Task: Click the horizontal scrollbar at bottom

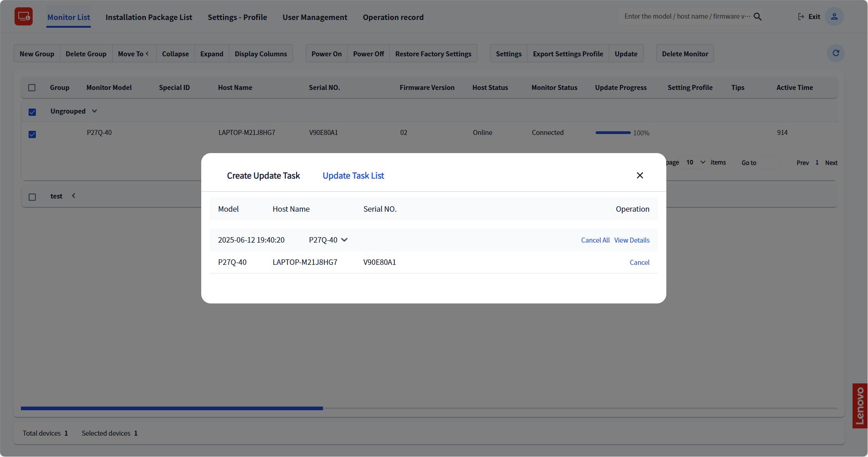Action: (x=172, y=408)
